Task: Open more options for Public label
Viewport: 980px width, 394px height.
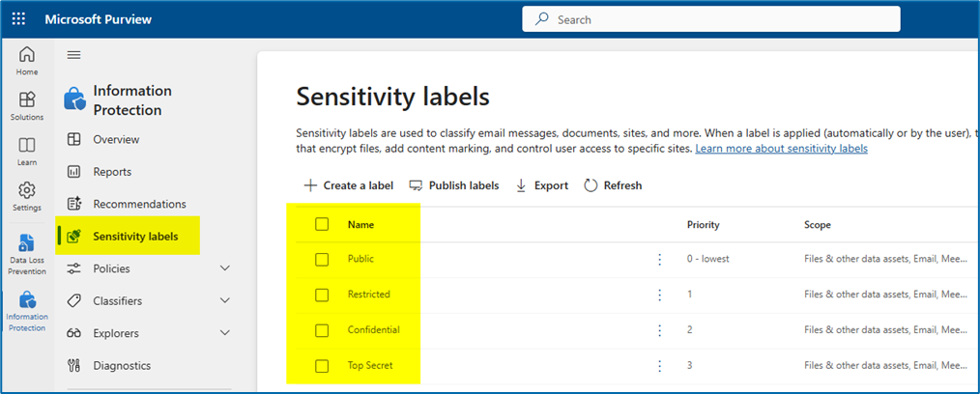Action: pyautogui.click(x=660, y=259)
